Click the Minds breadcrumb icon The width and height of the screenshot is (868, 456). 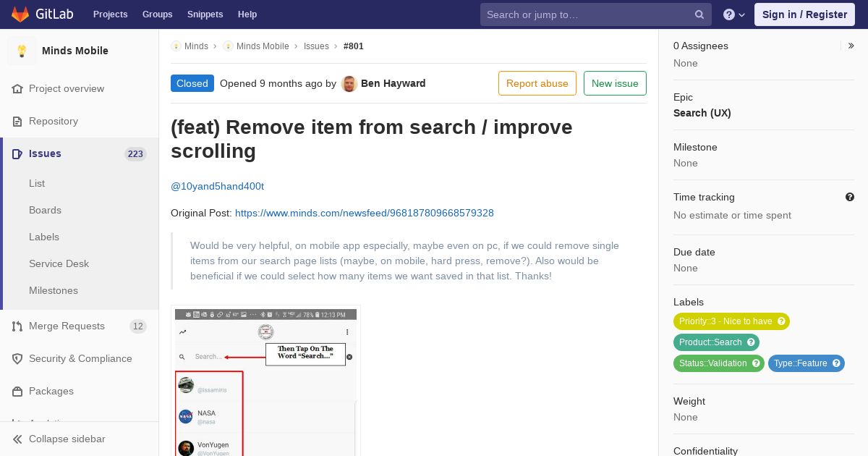(x=176, y=46)
